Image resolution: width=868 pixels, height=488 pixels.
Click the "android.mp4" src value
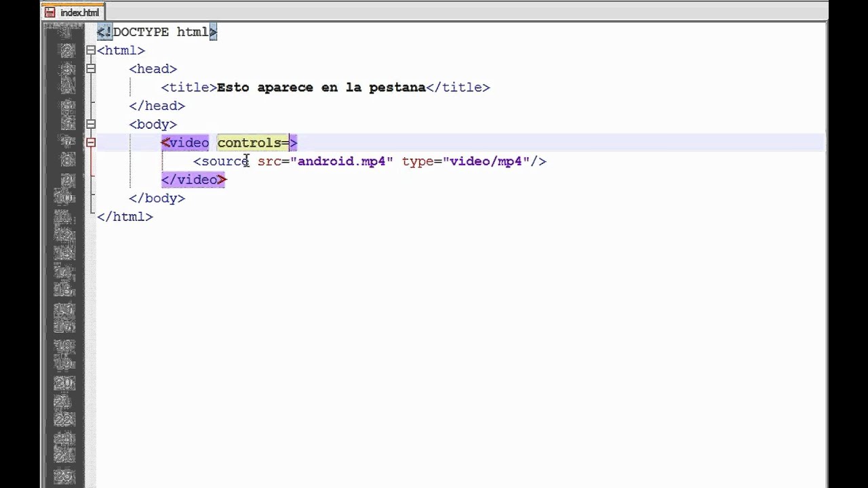point(341,161)
